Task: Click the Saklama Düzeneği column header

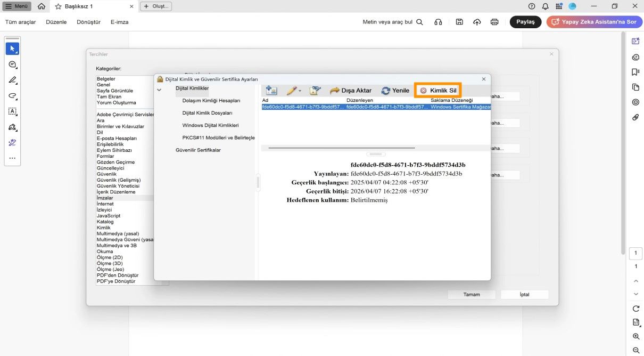Action: tap(451, 100)
